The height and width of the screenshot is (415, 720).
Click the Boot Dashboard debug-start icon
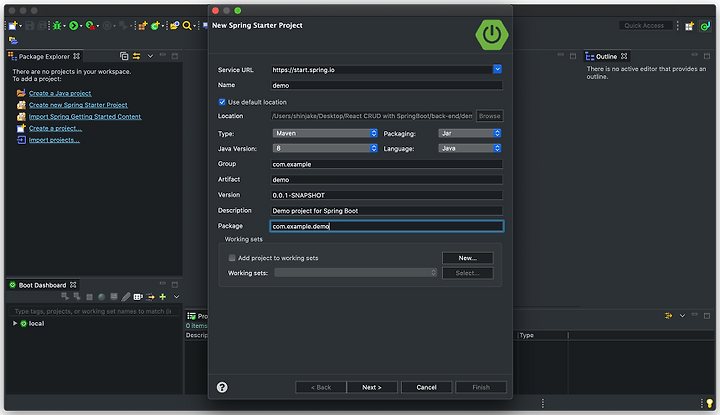[x=77, y=297]
